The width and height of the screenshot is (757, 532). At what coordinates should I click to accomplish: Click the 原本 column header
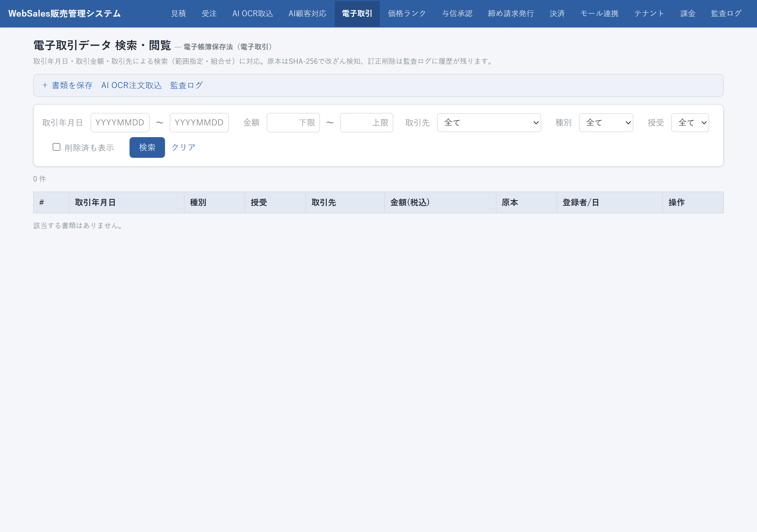pos(526,202)
